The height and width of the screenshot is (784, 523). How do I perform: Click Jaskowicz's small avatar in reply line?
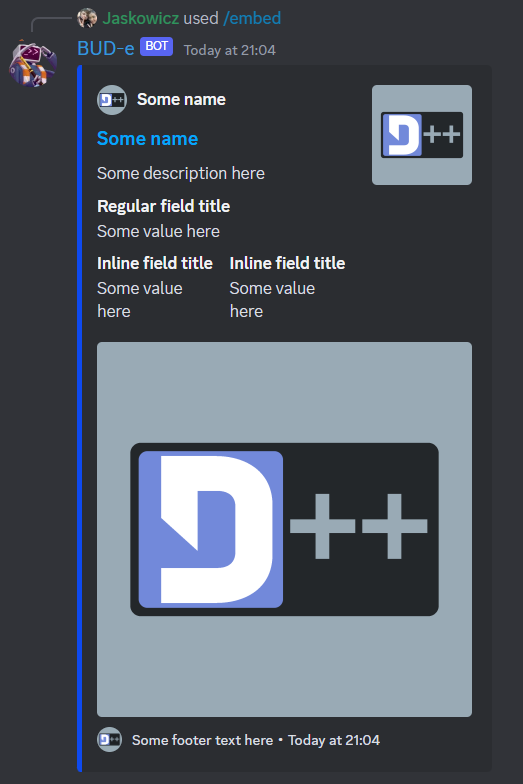87,18
